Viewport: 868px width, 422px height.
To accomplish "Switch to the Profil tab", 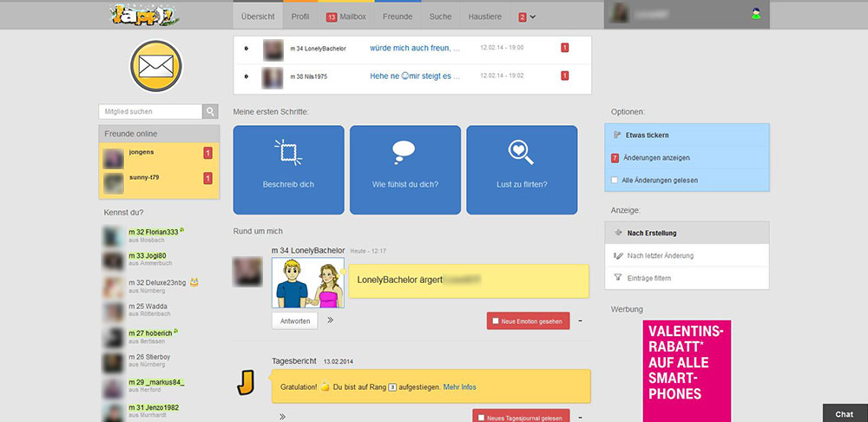I will point(300,16).
